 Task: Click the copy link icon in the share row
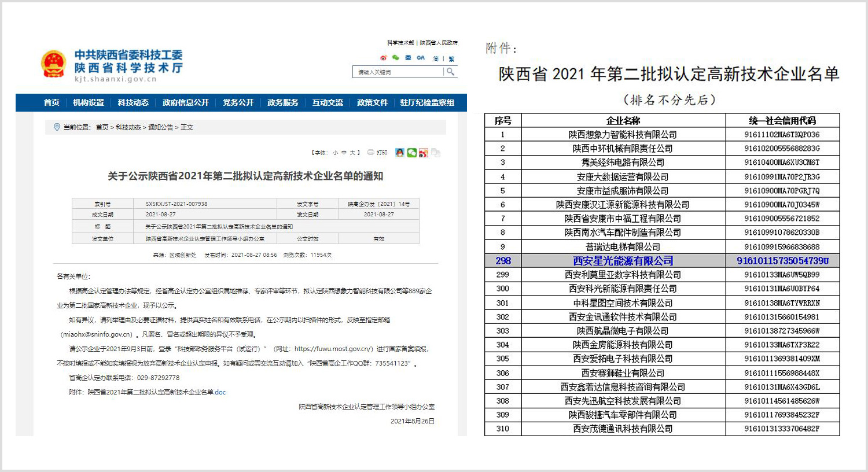click(x=436, y=153)
